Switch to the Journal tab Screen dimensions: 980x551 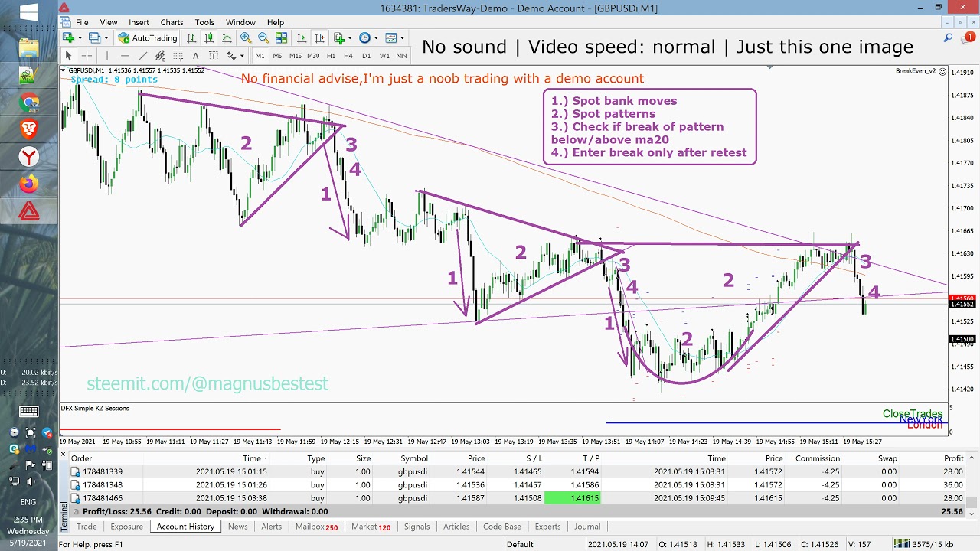[587, 527]
